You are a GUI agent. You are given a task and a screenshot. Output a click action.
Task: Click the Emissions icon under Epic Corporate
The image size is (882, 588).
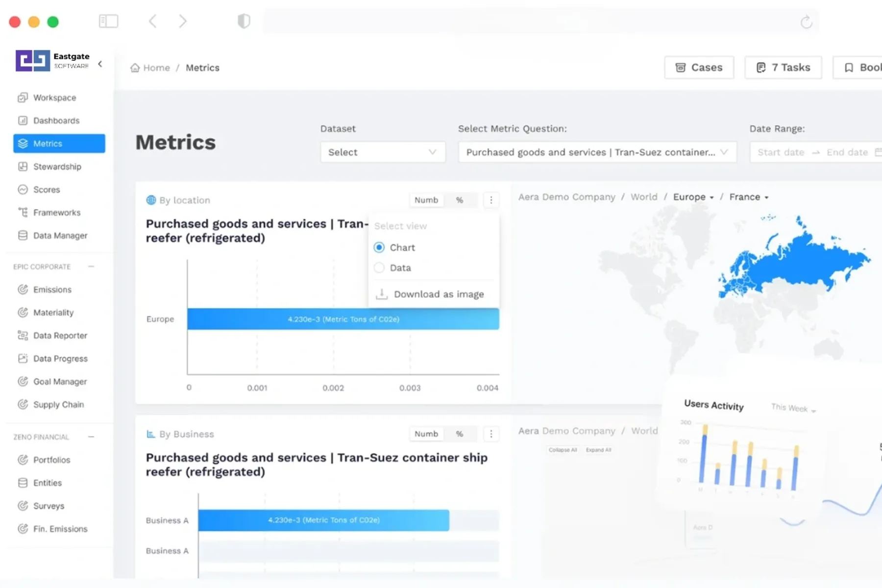(23, 289)
